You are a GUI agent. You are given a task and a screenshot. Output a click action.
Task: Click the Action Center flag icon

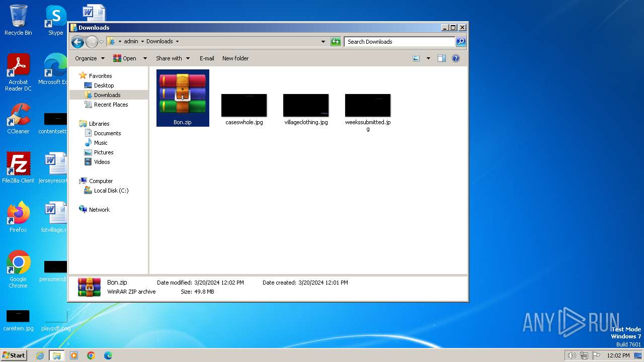[x=596, y=355]
